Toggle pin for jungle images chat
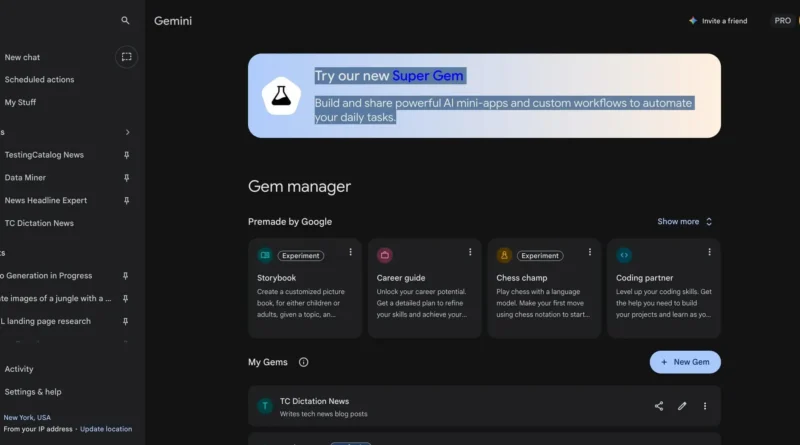This screenshot has height=445, width=800. point(126,299)
